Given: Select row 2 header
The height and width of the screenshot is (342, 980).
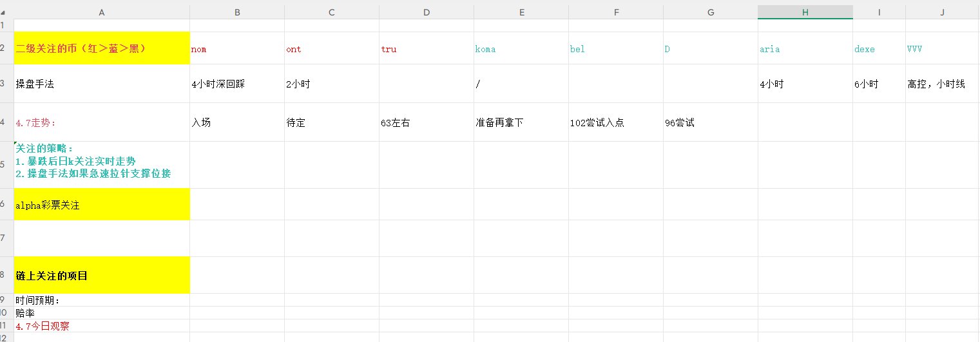Looking at the screenshot, I should click(x=6, y=48).
